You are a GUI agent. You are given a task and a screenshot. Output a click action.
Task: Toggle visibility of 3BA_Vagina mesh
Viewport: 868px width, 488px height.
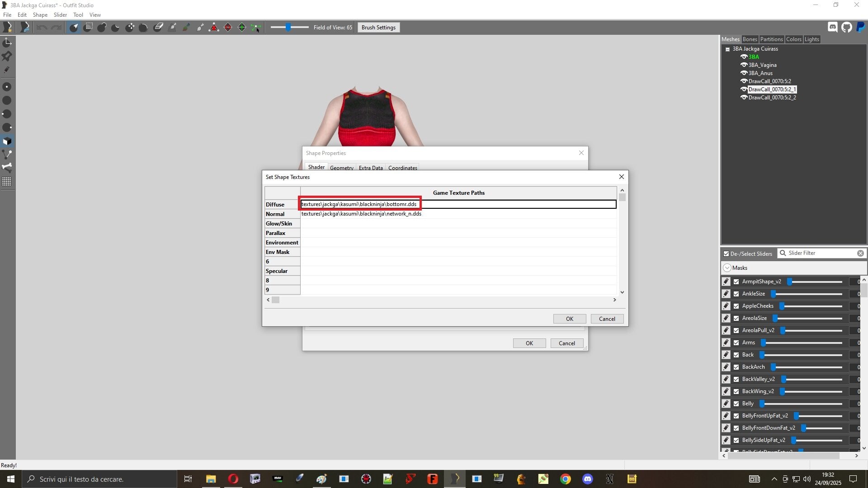point(744,65)
